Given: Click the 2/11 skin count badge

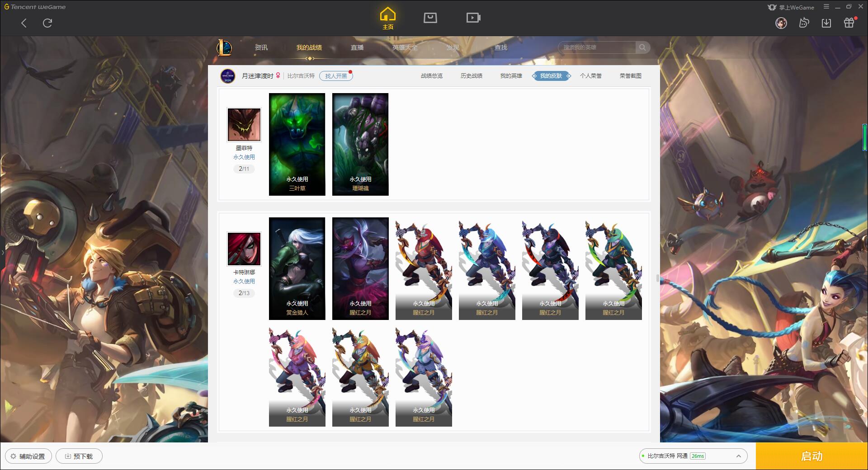Looking at the screenshot, I should point(244,169).
